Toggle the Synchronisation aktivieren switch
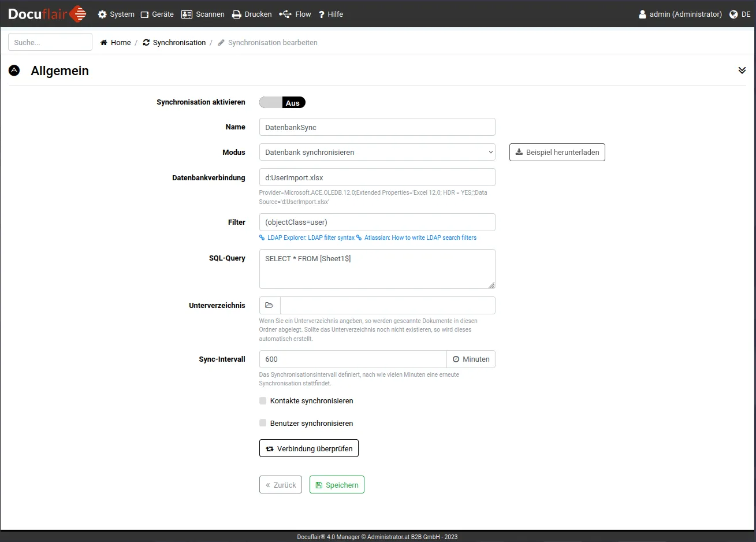This screenshot has height=542, width=756. (x=282, y=103)
